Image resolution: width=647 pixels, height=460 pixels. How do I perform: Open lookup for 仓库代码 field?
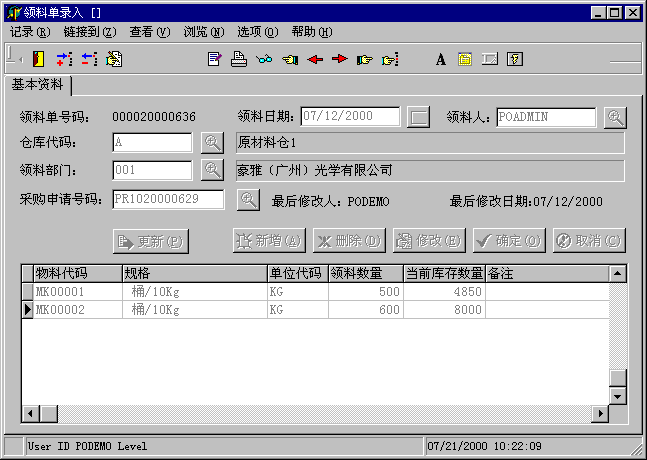pos(212,143)
